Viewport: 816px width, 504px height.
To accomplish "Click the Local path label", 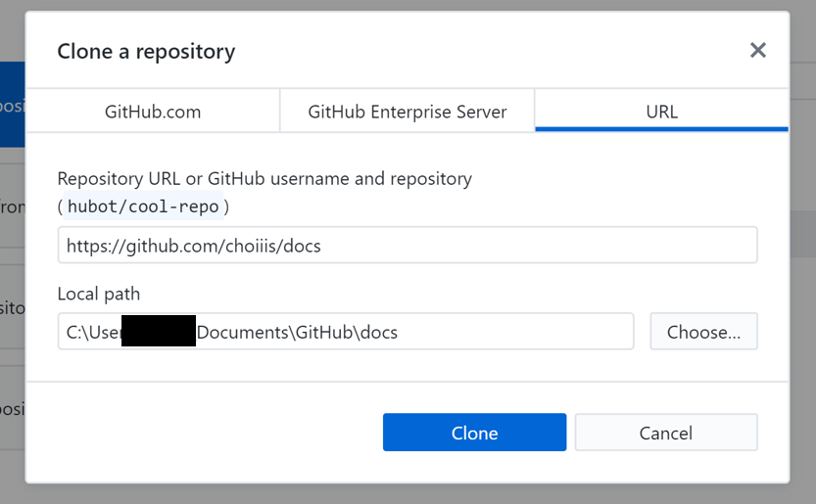I will (99, 294).
